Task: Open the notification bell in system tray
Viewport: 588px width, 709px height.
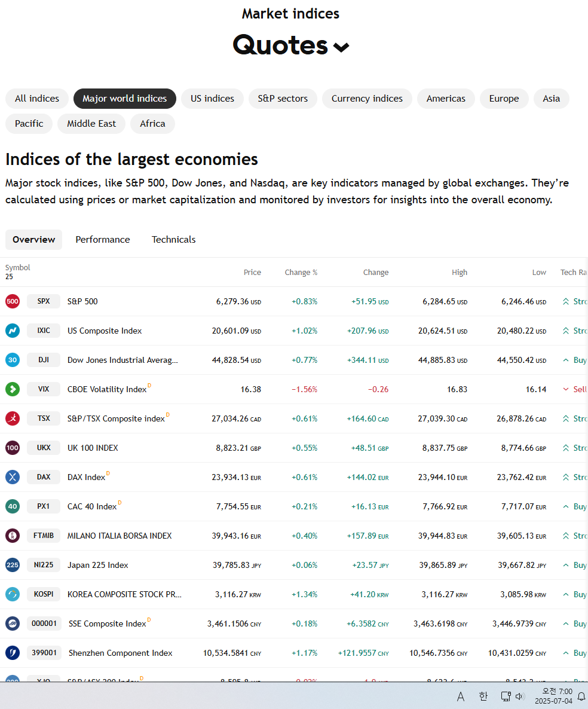Action: tap(581, 696)
